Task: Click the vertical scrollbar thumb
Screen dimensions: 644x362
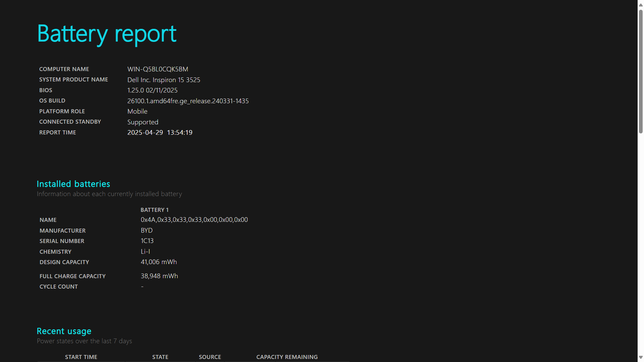Action: 641,71
